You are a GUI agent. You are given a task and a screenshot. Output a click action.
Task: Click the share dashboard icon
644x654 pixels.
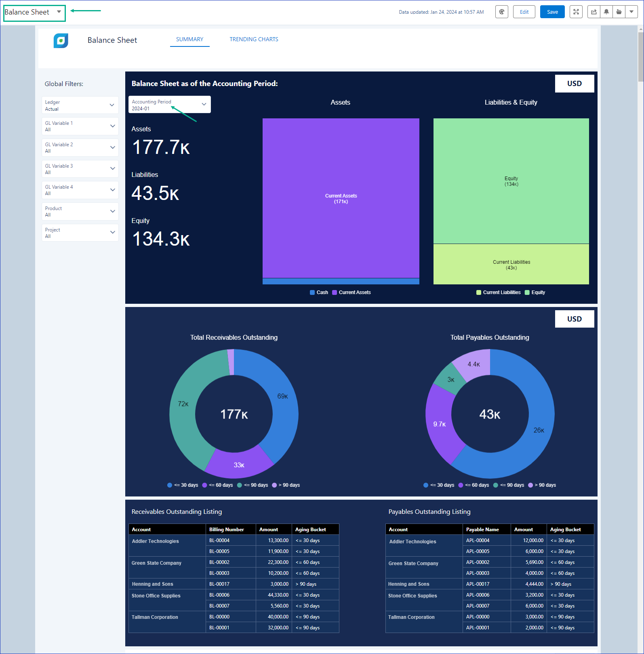[594, 12]
